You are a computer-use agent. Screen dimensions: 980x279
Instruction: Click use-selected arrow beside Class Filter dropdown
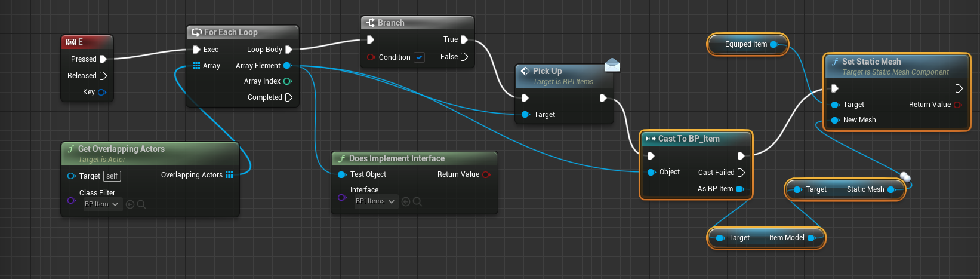tap(130, 204)
